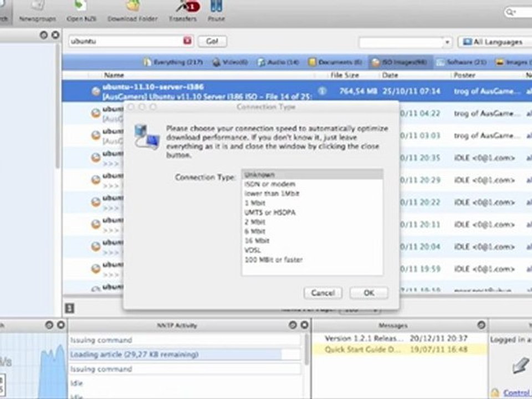Confirm Connection Type with OK
Screen dimensions: 532x399
[369, 293]
